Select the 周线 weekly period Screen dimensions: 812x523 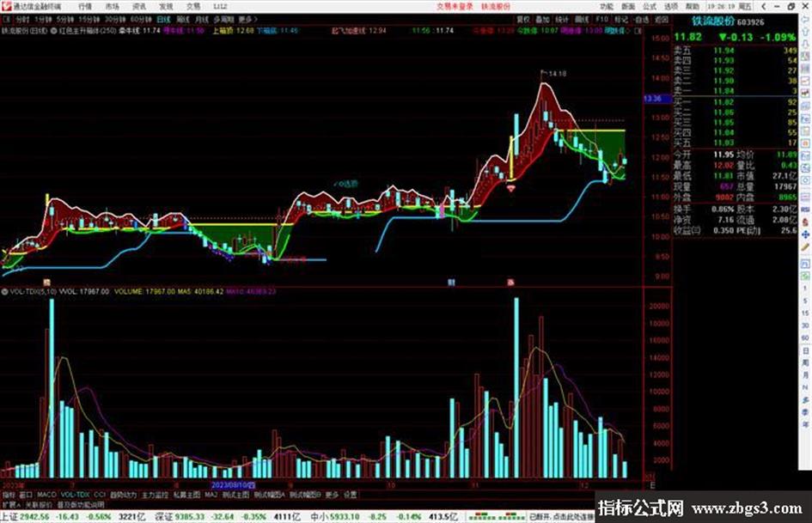coord(183,19)
